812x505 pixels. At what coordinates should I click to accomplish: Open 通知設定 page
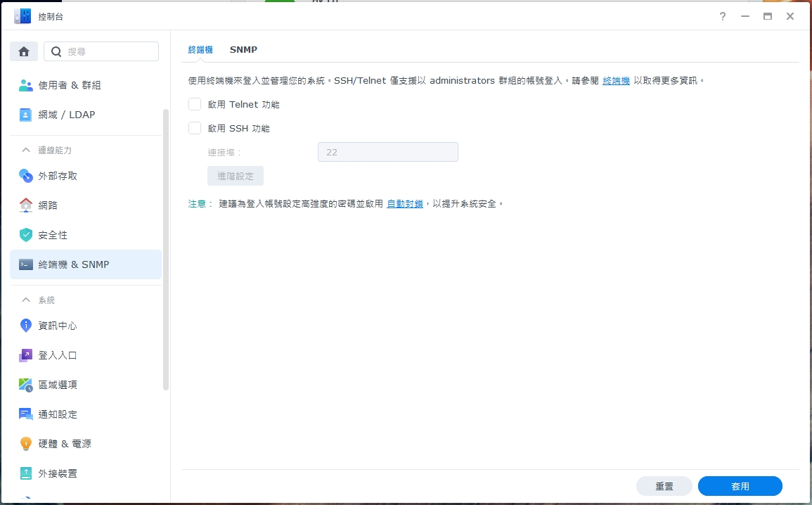pos(86,414)
